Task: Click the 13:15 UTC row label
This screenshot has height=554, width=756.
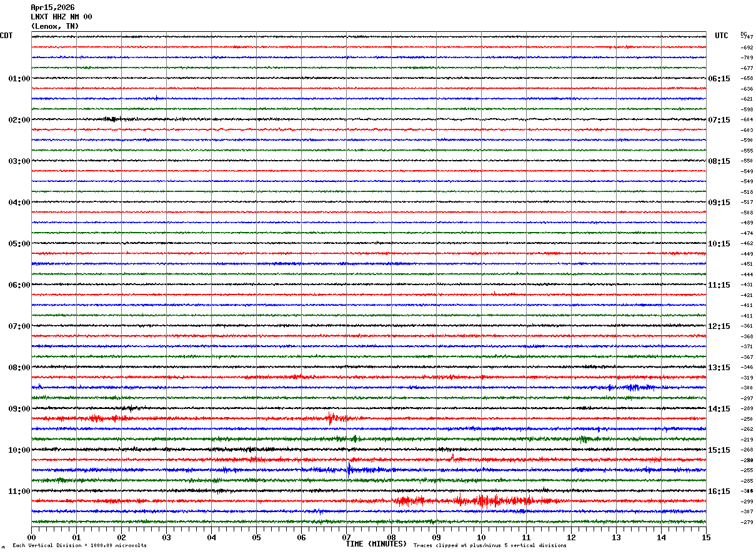Action: (x=719, y=368)
